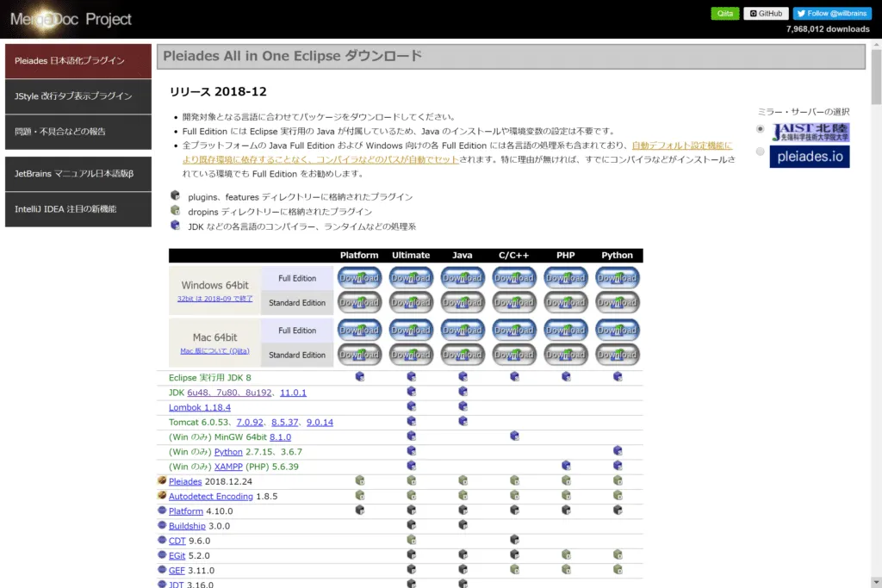Click the page vertical scrollbar thumb
The width and height of the screenshot is (882, 588).
point(876,77)
